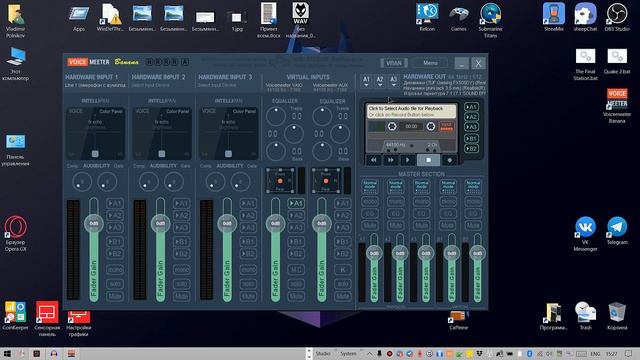The width and height of the screenshot is (640, 360).
Task: Click the Hardware Input 1 fader gain knob
Action: coord(94,224)
